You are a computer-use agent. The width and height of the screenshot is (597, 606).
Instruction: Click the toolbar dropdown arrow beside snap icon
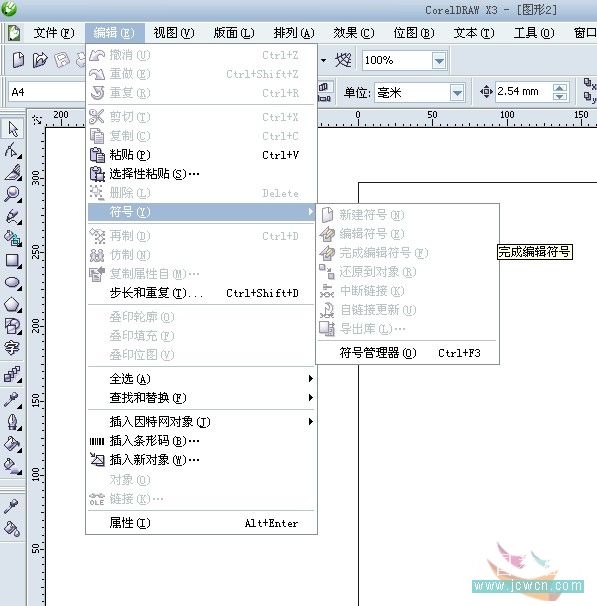coord(323,60)
